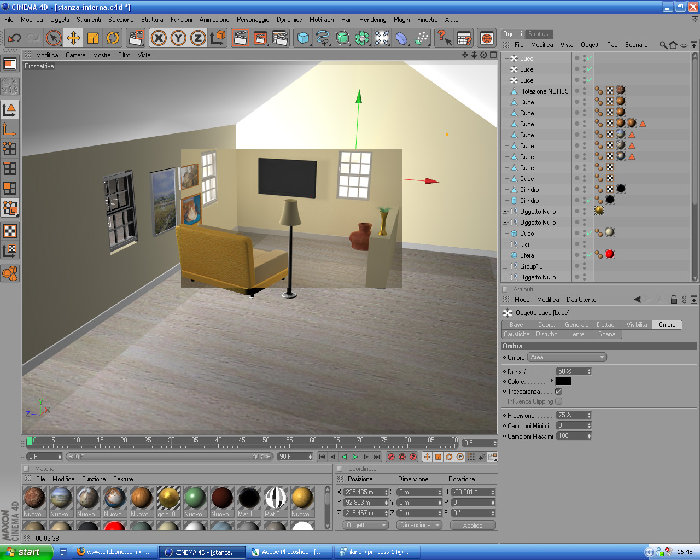Click the Undo arrow in the toolbar

(x=14, y=38)
